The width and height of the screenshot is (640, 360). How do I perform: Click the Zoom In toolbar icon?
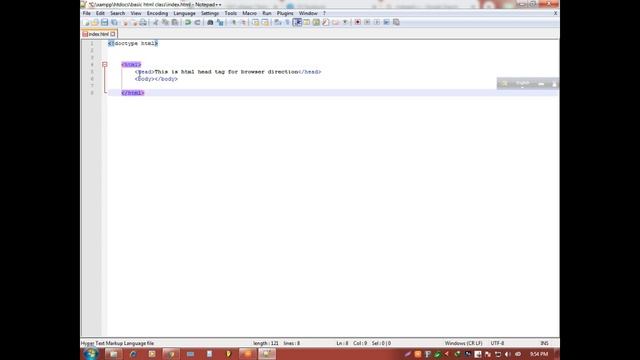(233, 22)
